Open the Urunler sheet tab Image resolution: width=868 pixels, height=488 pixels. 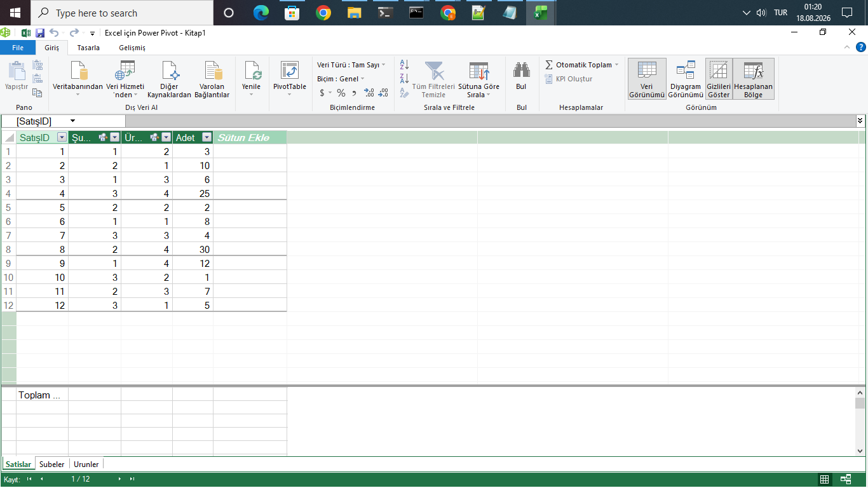(x=86, y=464)
